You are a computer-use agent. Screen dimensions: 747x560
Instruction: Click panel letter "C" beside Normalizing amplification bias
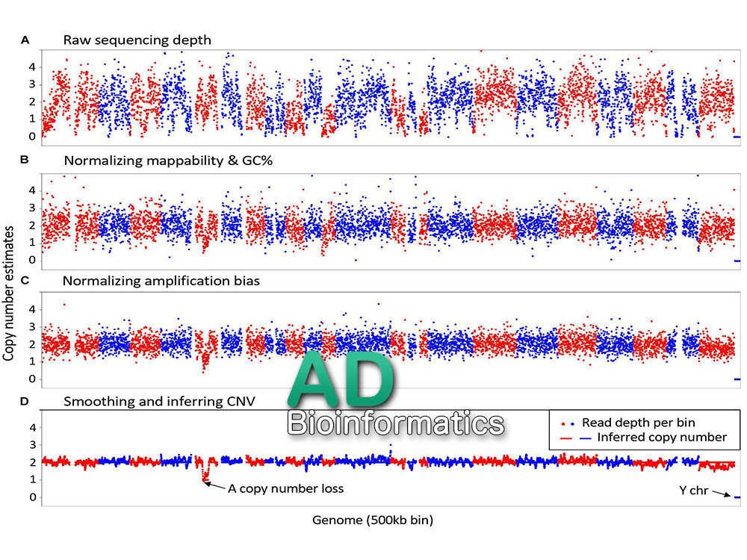tap(25, 281)
